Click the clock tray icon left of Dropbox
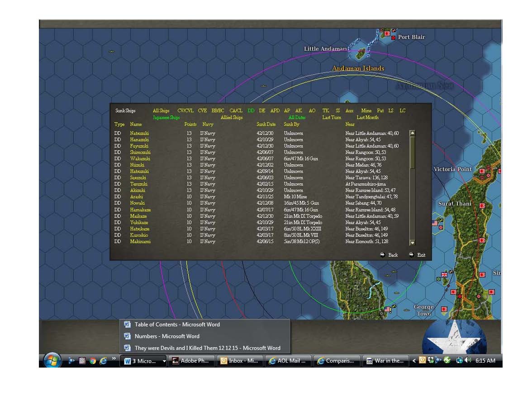 coord(423,360)
